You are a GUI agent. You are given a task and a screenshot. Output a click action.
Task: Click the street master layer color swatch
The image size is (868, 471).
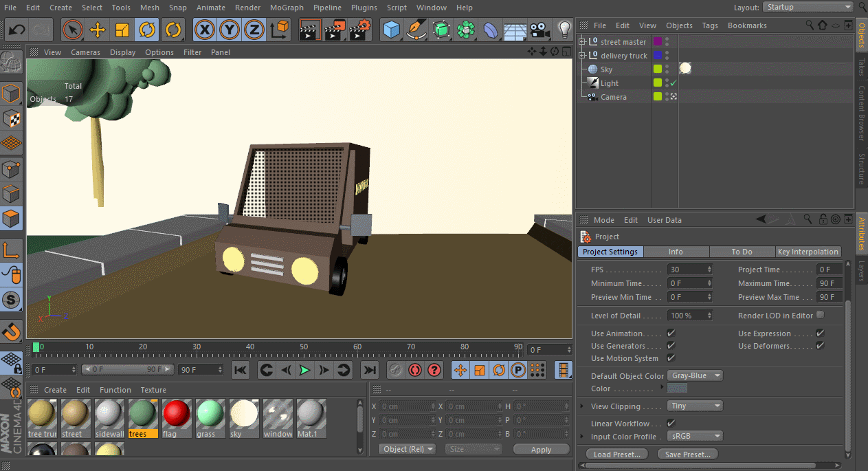(658, 42)
